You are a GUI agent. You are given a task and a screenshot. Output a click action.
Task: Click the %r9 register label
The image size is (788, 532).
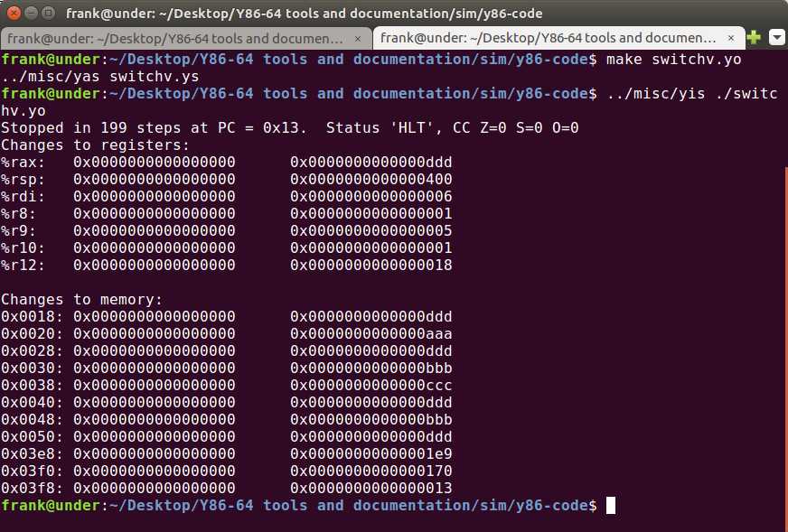[x=19, y=231]
